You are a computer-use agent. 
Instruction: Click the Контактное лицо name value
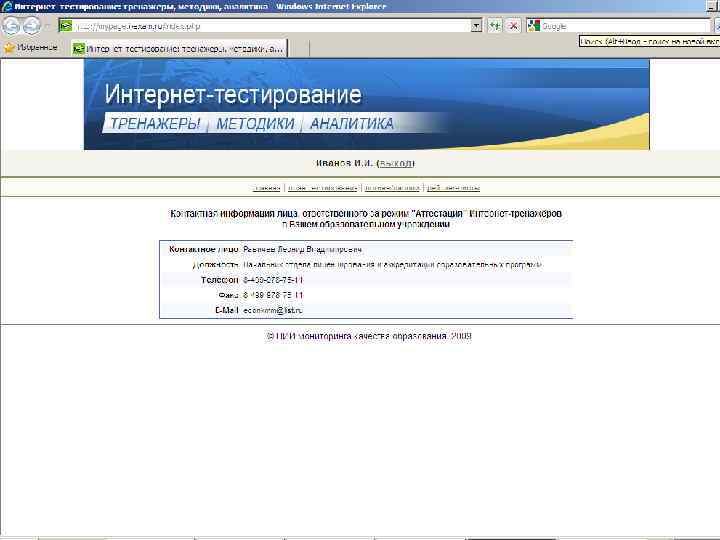302,249
